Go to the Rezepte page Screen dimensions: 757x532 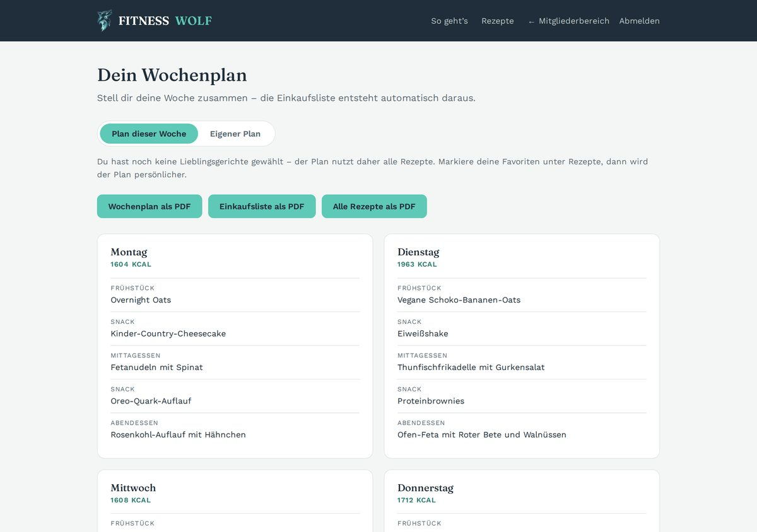(498, 21)
